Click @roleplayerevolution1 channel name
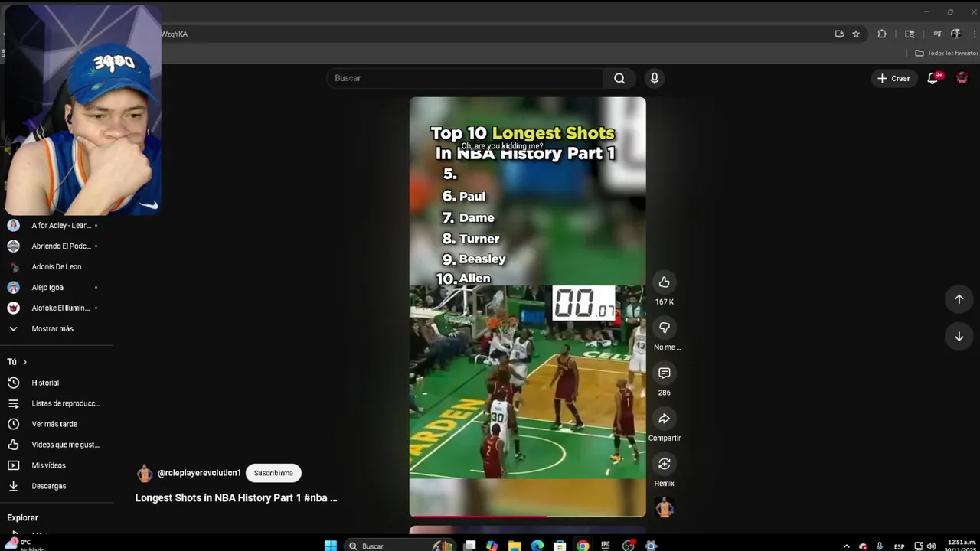980x551 pixels. [199, 473]
